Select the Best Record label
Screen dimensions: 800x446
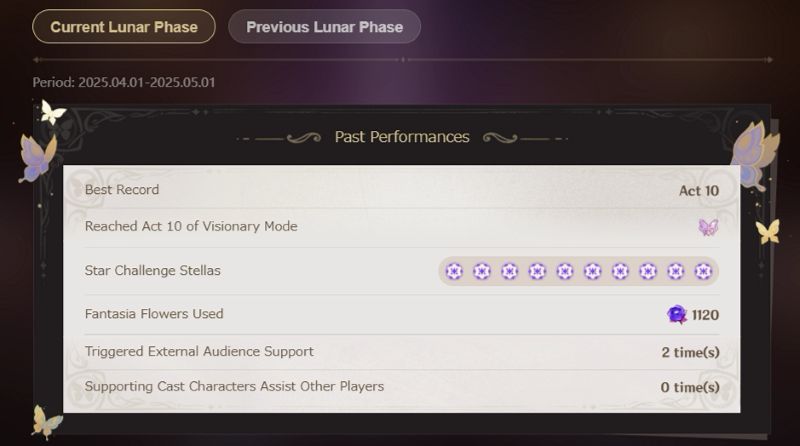122,190
